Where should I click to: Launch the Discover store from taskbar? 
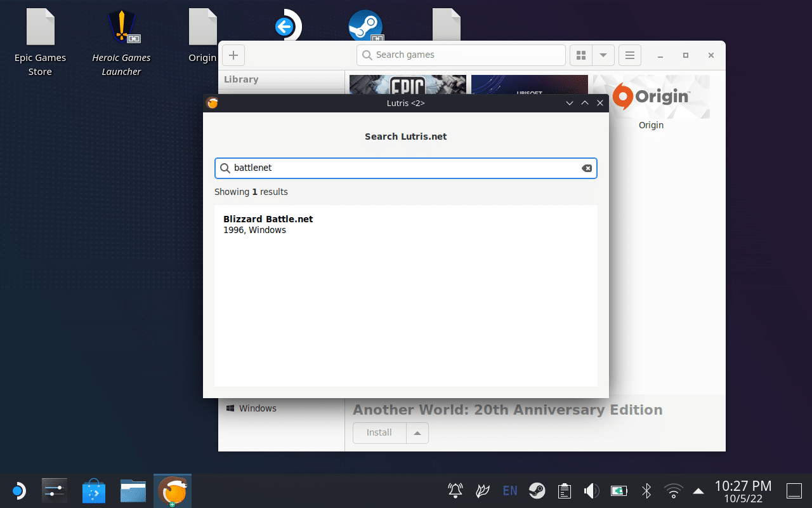click(x=94, y=491)
